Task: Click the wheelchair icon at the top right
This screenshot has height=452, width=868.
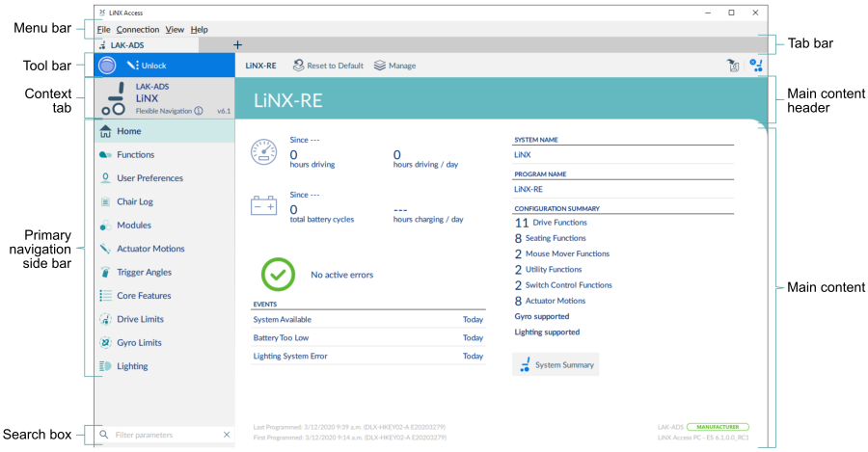Action: (755, 66)
